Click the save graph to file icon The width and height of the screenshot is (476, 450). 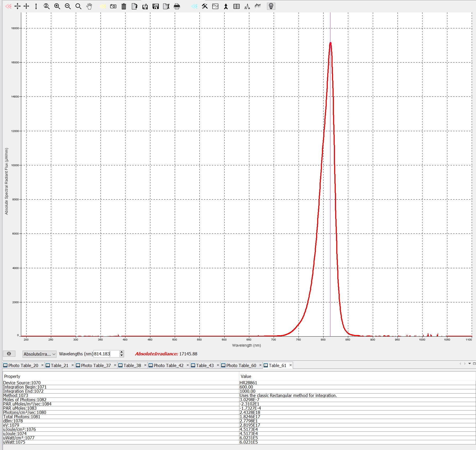[156, 6]
